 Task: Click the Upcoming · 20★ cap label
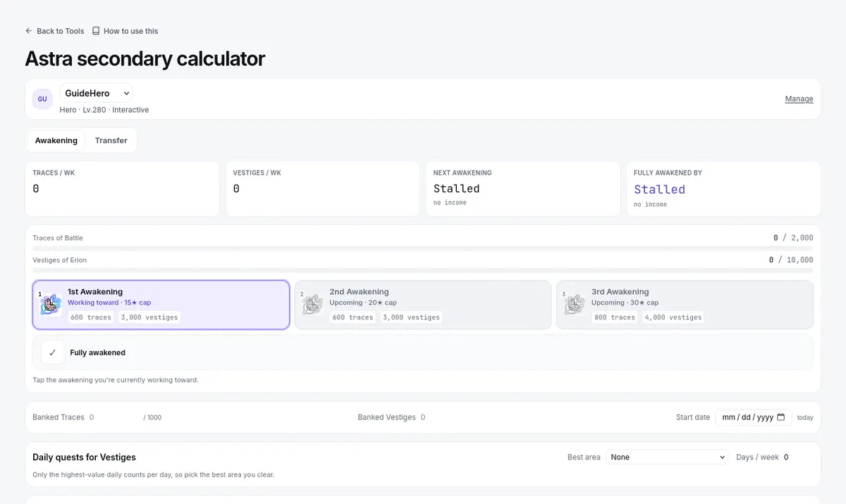(x=363, y=302)
